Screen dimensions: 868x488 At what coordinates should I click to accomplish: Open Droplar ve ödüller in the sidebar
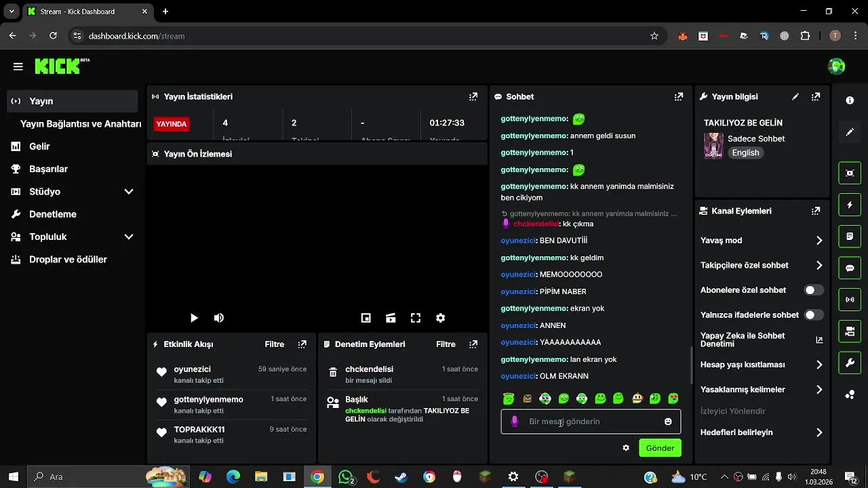pyautogui.click(x=72, y=260)
